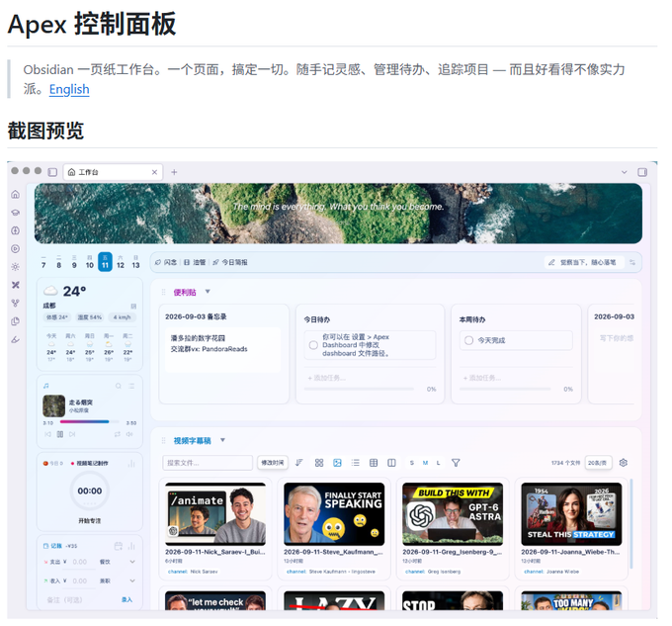Open a new tab with plus icon
Viewport: 672px width, 626px height.
pyautogui.click(x=174, y=172)
